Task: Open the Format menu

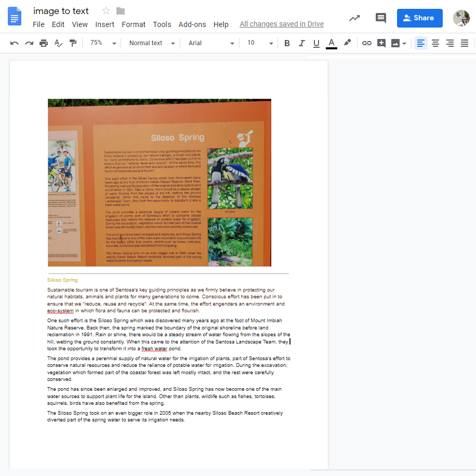Action: click(134, 24)
